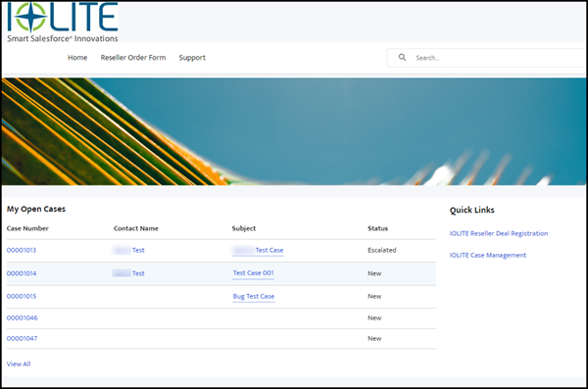
Task: Click New status in case 00001046 row
Action: click(x=374, y=318)
